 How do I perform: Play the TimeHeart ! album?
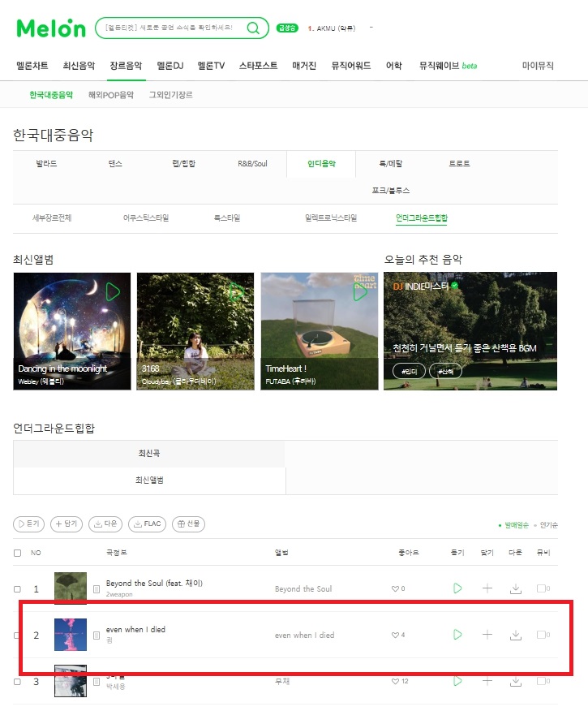pos(360,292)
